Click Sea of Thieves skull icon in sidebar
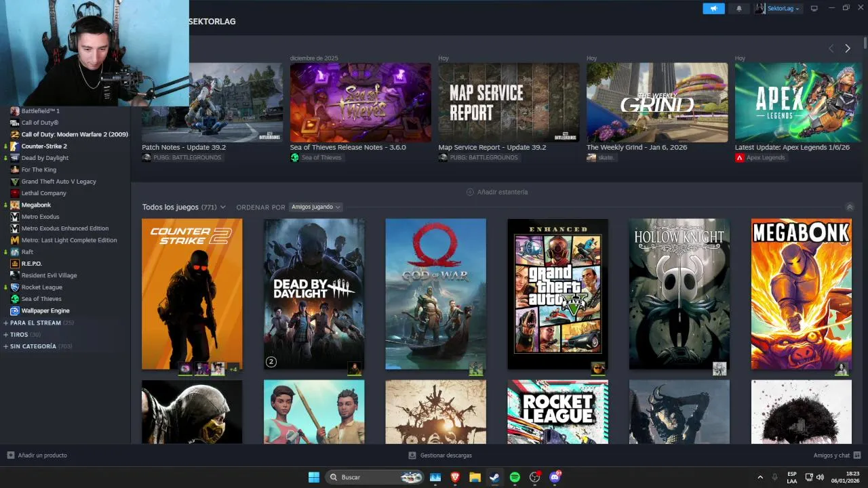The image size is (868, 488). coord(15,299)
